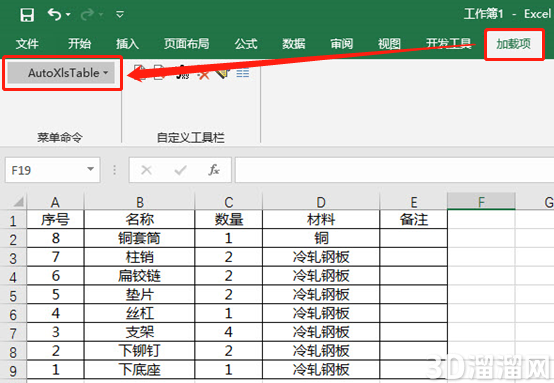Click the 名称 header cell
Screen dimensions: 554x383
(x=140, y=220)
